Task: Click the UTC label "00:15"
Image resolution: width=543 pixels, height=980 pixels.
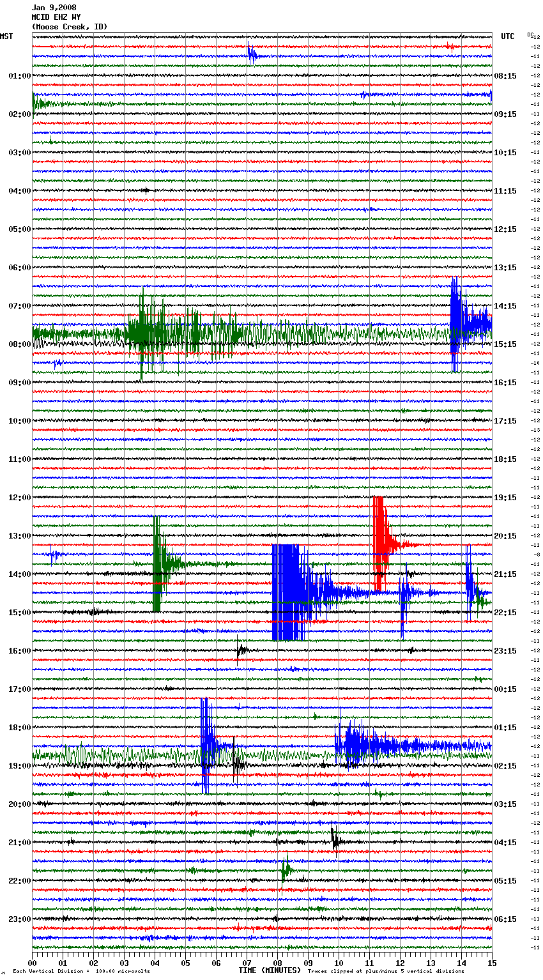Action: tap(505, 689)
